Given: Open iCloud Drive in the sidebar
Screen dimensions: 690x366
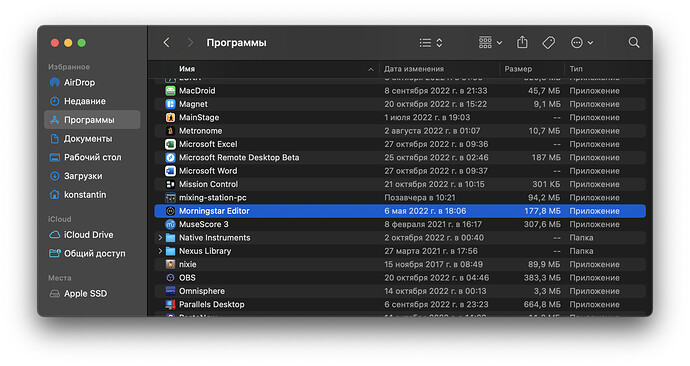Looking at the screenshot, I should 92,235.
